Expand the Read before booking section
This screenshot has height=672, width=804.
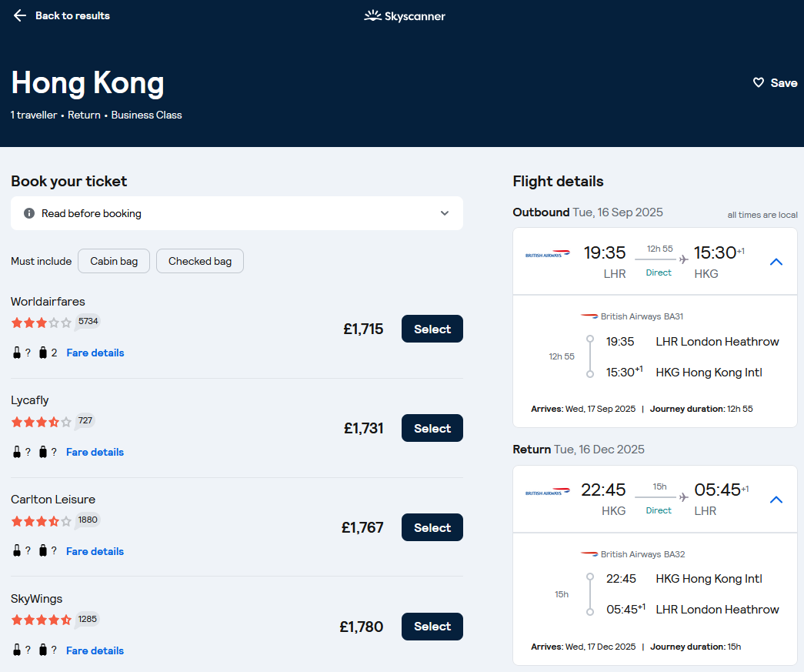point(445,212)
